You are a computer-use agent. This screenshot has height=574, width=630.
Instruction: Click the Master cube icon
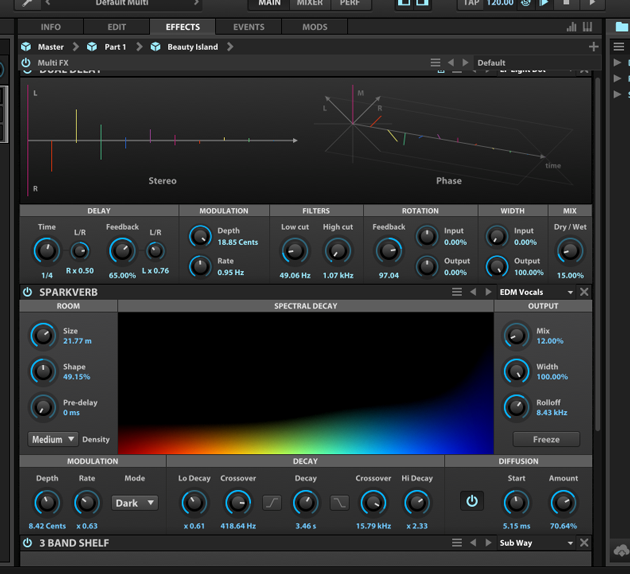tap(26, 47)
